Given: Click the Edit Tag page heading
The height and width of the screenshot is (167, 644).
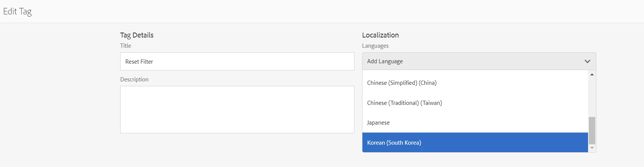Looking at the screenshot, I should tap(17, 11).
